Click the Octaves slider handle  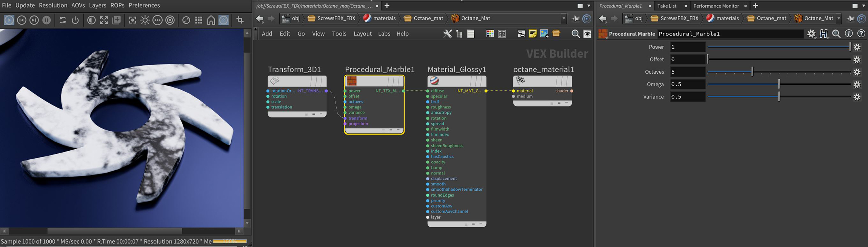pos(752,72)
